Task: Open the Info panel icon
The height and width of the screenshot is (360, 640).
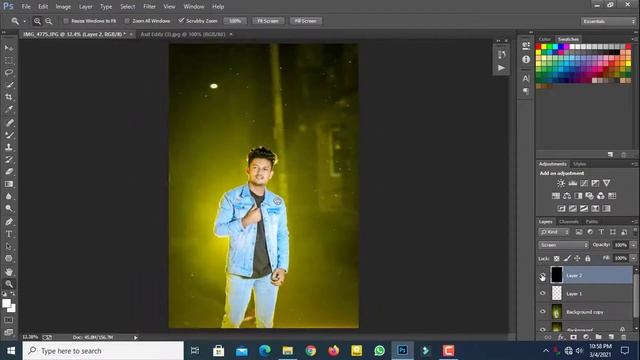Action: (526, 59)
